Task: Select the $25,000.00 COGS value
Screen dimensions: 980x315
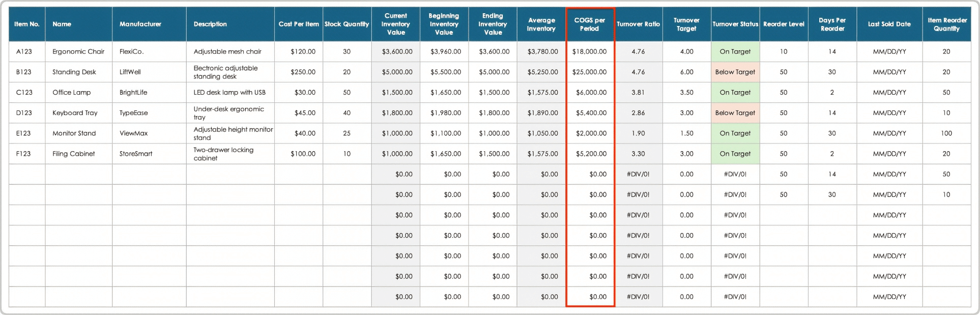Action: point(589,72)
